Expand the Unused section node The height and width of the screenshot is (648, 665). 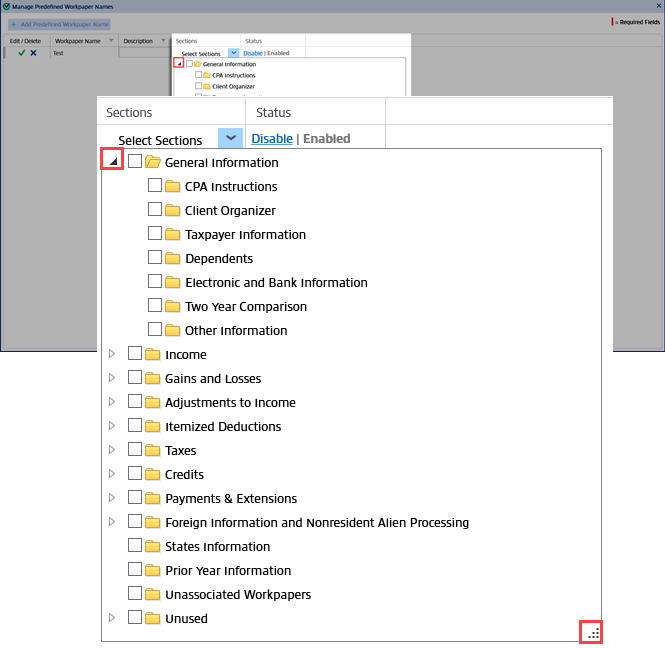(x=112, y=619)
